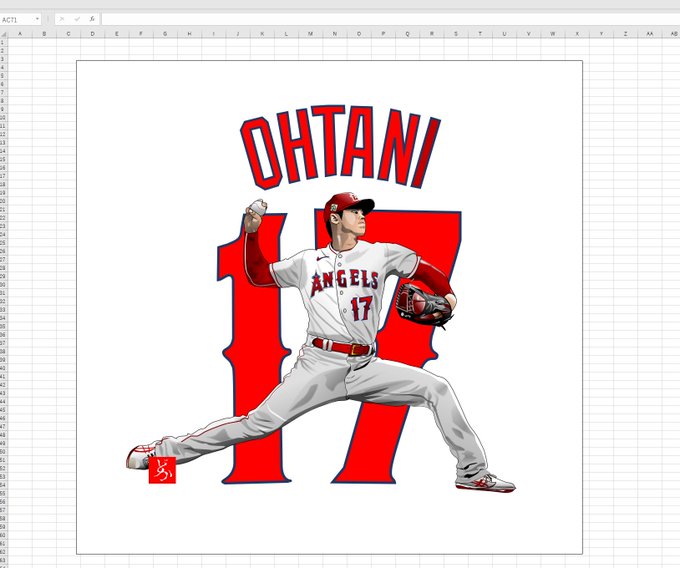Select column header N
The height and width of the screenshot is (568, 680).
click(335, 34)
